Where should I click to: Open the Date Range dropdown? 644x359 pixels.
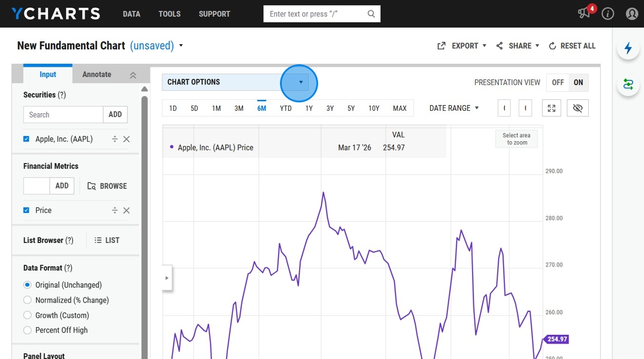454,109
